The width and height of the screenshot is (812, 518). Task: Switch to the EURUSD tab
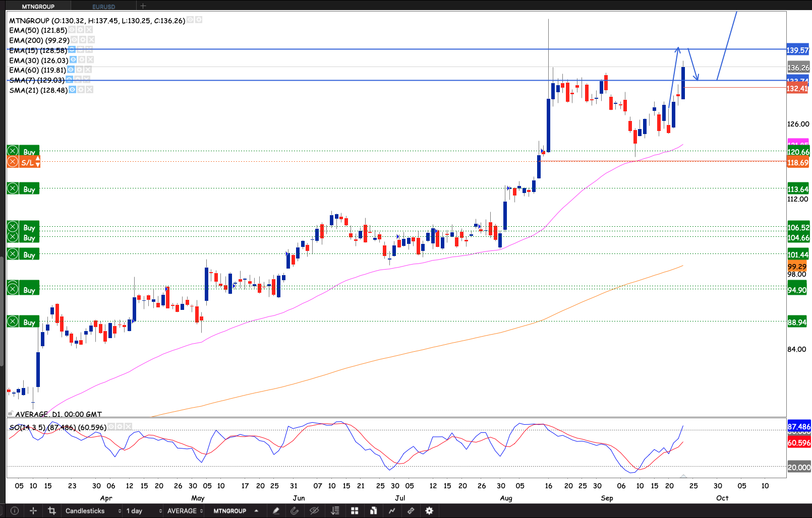(x=104, y=7)
